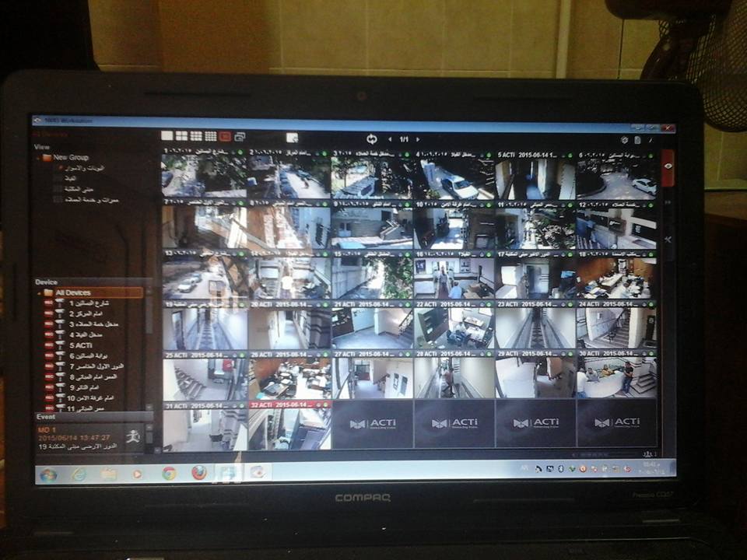The image size is (747, 560).
Task: Toggle the REC indicator for camera 5 ACTi
Action: [47, 345]
